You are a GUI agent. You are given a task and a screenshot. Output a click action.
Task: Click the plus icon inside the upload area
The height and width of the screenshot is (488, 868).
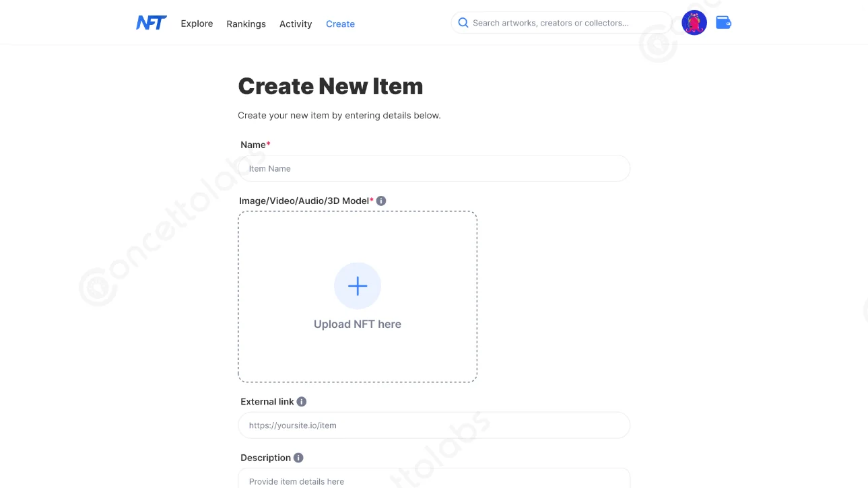click(357, 285)
